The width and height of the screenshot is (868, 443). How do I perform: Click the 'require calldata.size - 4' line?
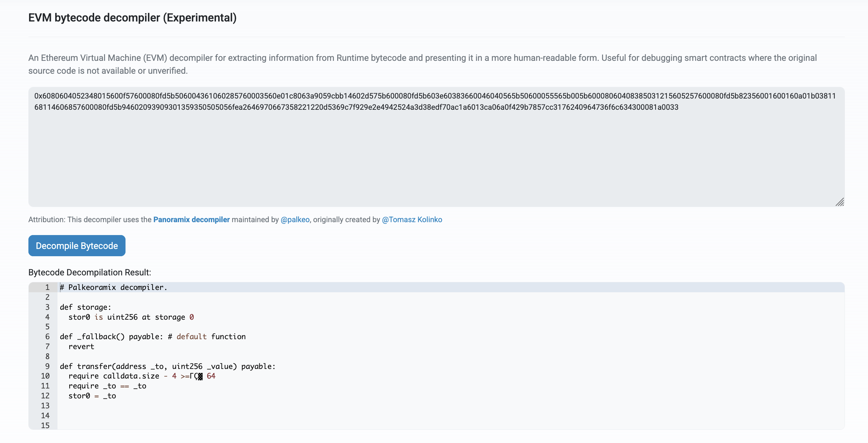(142, 376)
